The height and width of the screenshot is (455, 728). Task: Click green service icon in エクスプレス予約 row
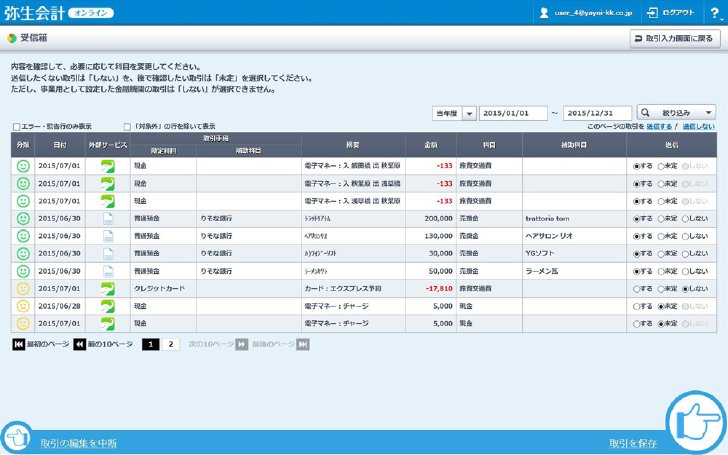coord(108,288)
